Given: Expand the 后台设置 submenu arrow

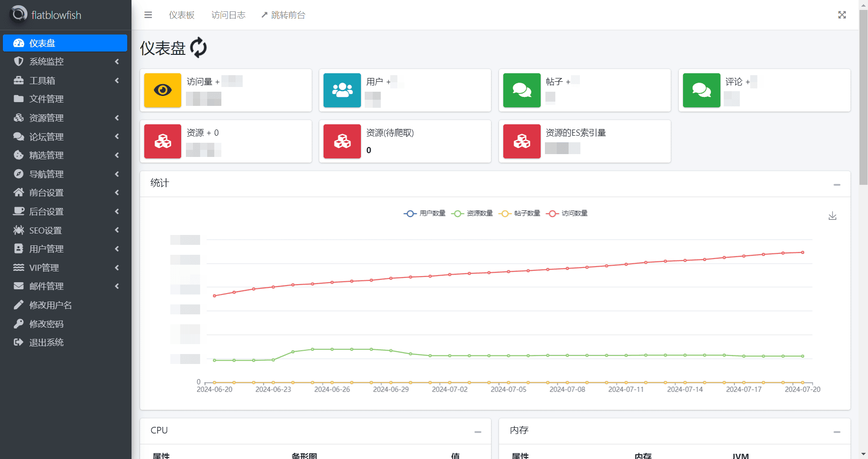Looking at the screenshot, I should point(117,211).
